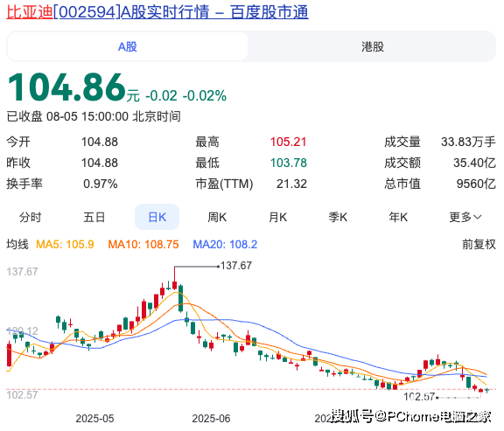Toggle the MA20 moving average label

225,245
